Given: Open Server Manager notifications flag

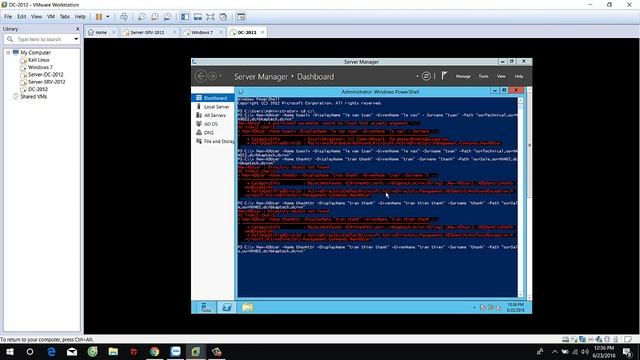Looking at the screenshot, I should [x=444, y=76].
